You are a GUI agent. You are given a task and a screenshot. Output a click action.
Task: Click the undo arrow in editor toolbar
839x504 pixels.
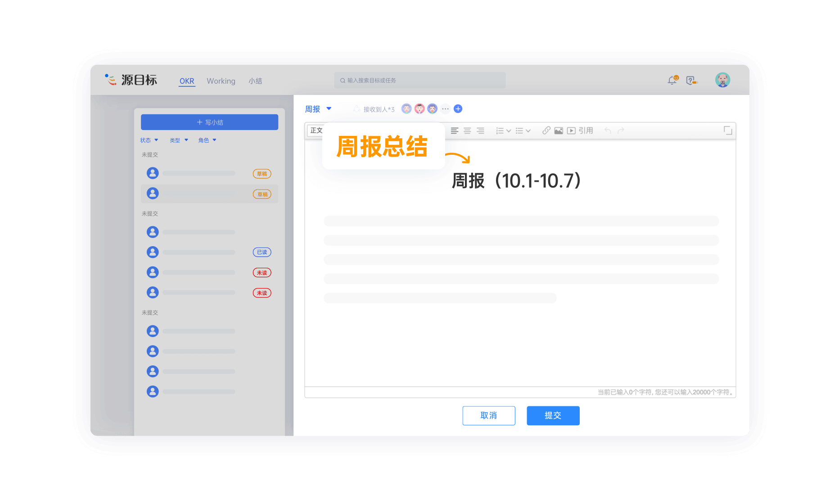tap(608, 130)
